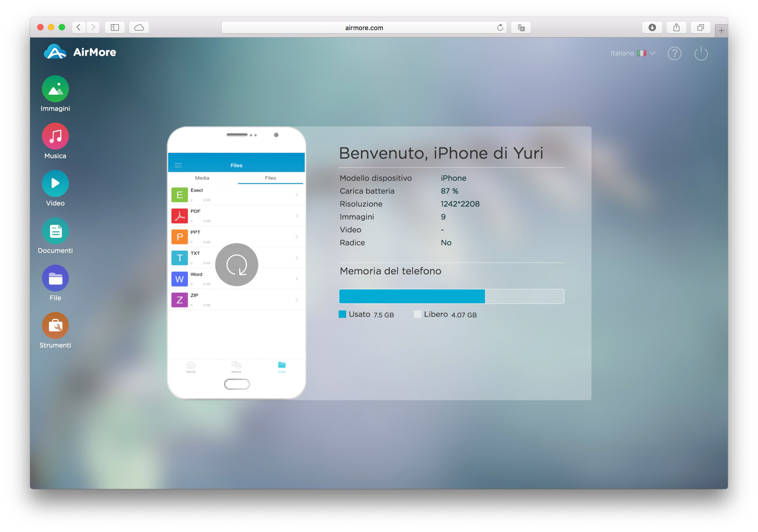The height and width of the screenshot is (532, 758).
Task: Tap the Excel file type icon
Action: coord(180,195)
